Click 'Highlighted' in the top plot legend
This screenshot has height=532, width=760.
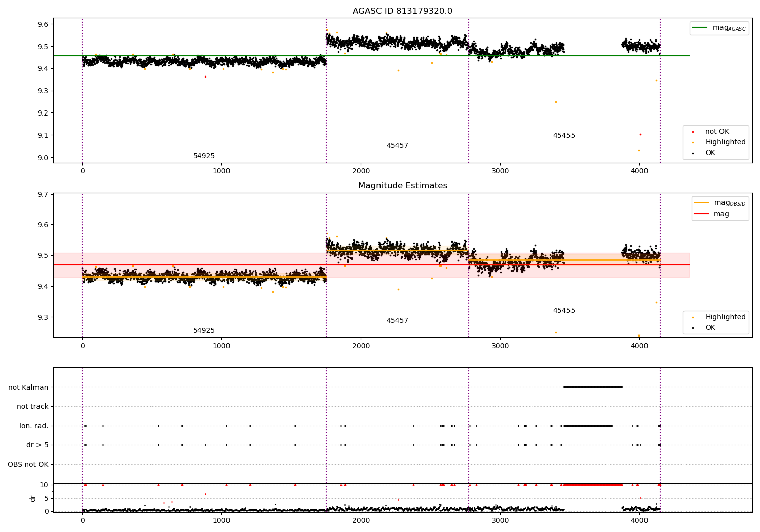(x=725, y=142)
